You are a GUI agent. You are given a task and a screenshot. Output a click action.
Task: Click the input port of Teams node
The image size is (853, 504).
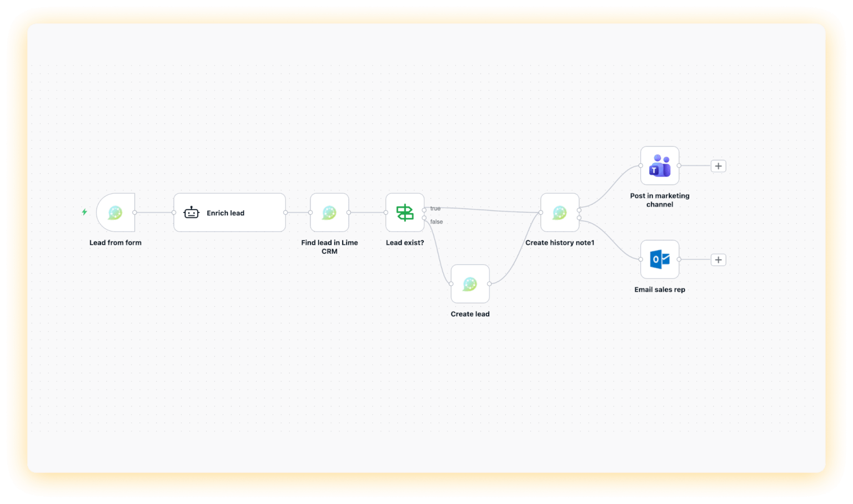[641, 165]
